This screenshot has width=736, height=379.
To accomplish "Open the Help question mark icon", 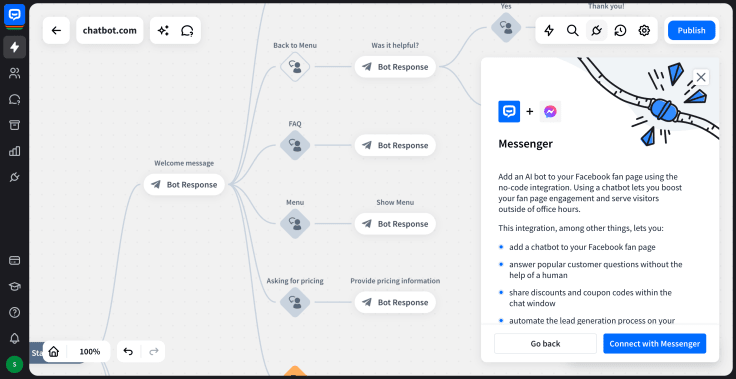I will (15, 312).
